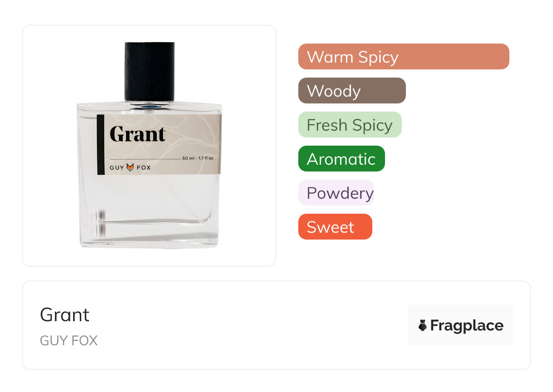Click the Fragplace logo badge background
Viewport: 553px width, 392px height.
coord(461,325)
